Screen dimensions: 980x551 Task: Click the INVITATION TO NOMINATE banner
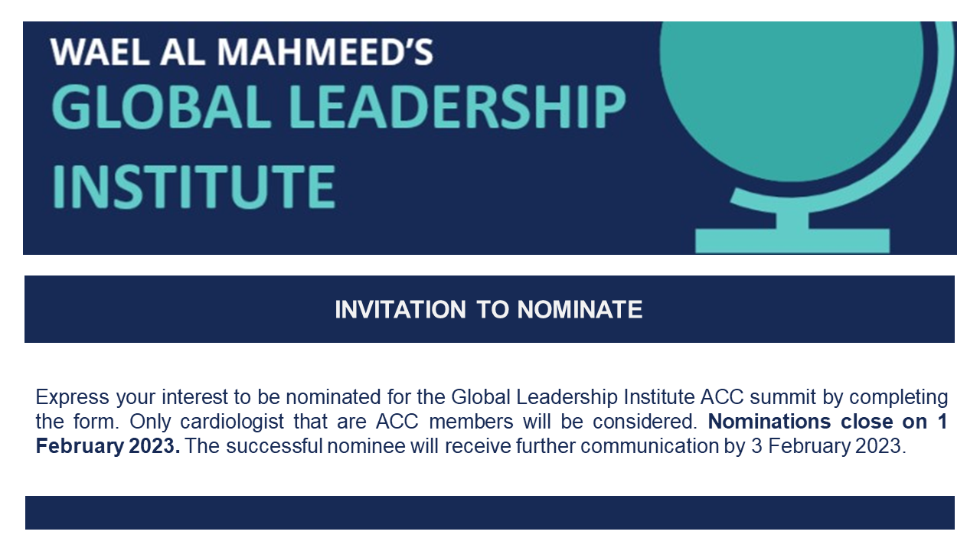point(489,309)
